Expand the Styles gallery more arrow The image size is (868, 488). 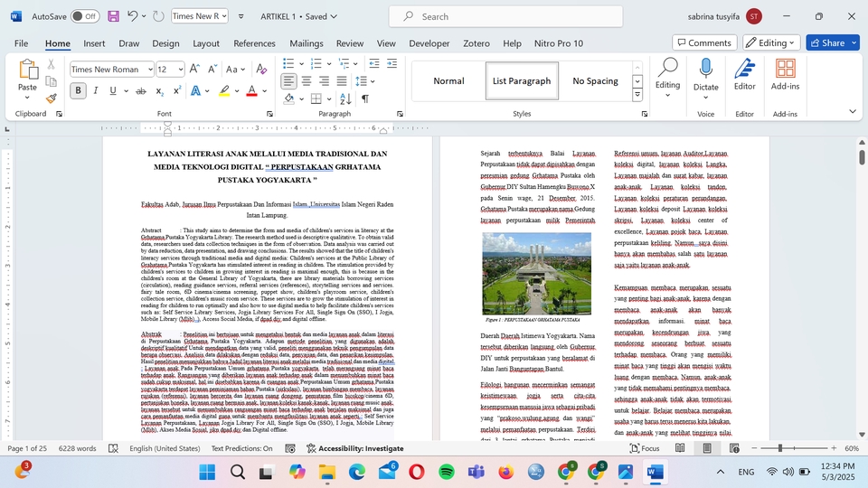637,95
